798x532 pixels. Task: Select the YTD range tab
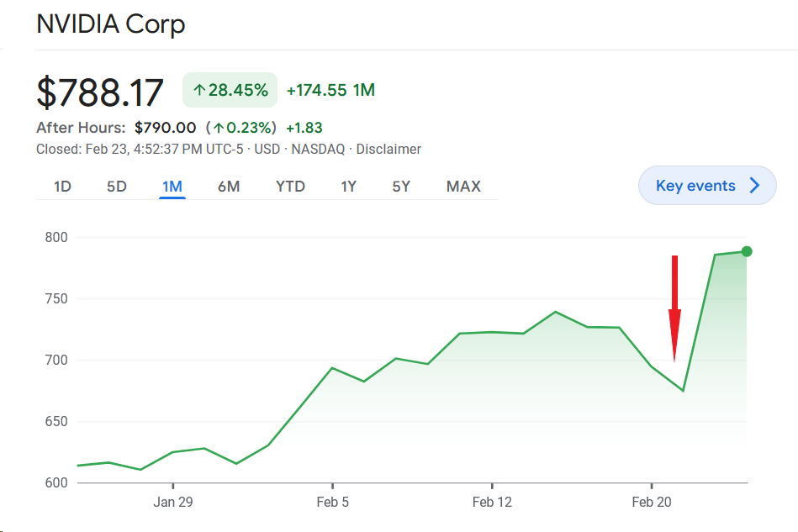coord(290,187)
